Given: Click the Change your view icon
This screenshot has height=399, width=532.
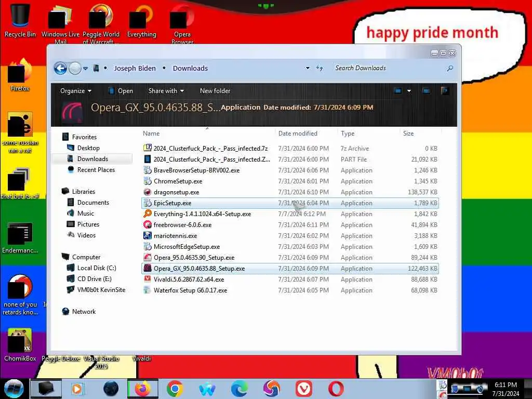Looking at the screenshot, I should pyautogui.click(x=397, y=91).
